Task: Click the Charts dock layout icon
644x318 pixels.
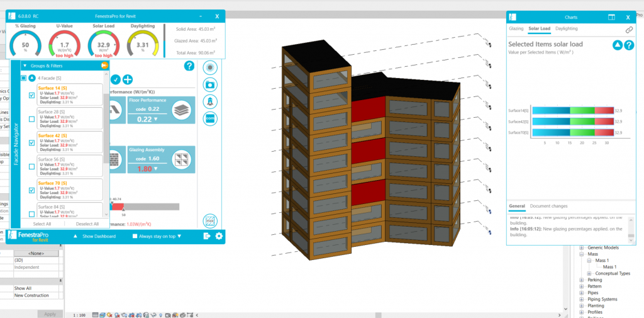Action: tap(611, 17)
